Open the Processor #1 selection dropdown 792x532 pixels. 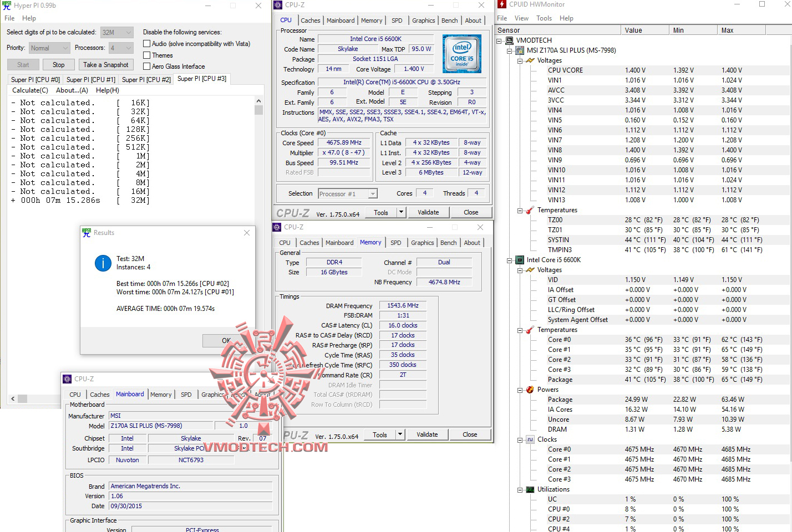pos(372,193)
